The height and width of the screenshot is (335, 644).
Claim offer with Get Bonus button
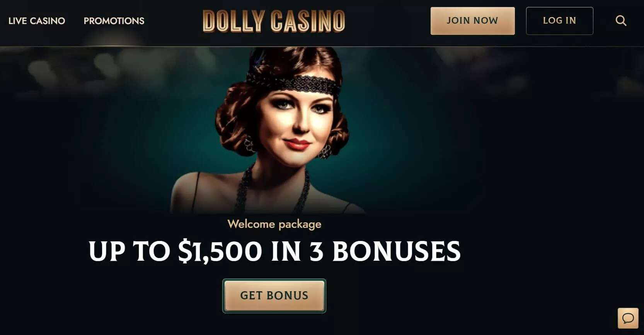[x=274, y=296]
